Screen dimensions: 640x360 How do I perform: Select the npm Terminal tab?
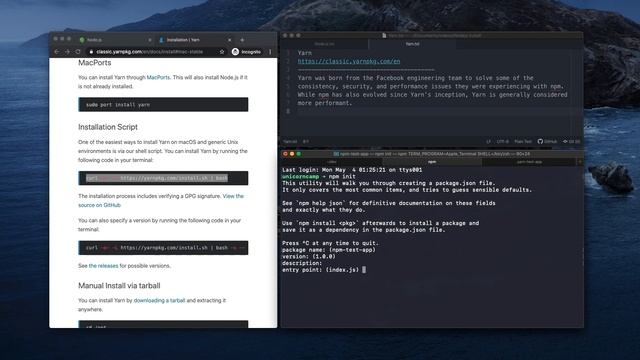point(432,162)
